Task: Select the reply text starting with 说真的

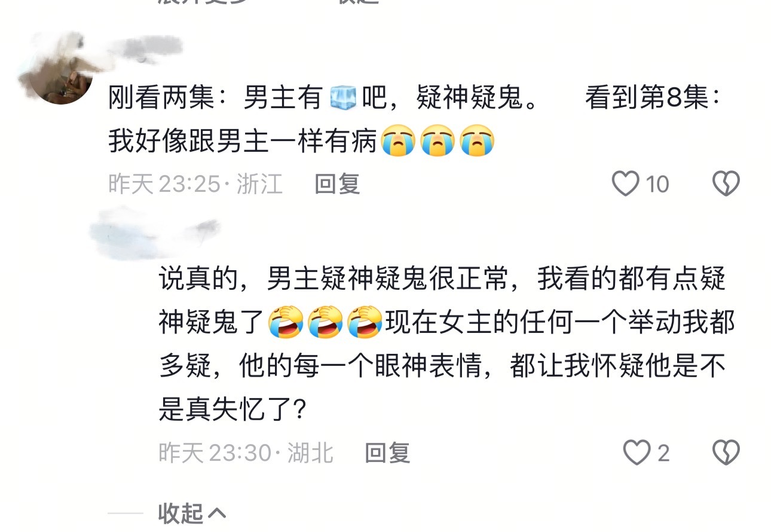Action: [x=446, y=344]
